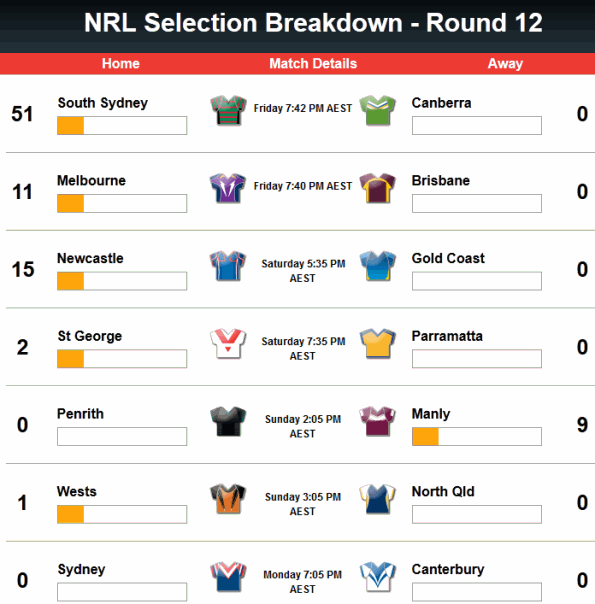Image resolution: width=595 pixels, height=604 pixels.
Task: Select the Penrith black jersey icon
Action: (228, 421)
